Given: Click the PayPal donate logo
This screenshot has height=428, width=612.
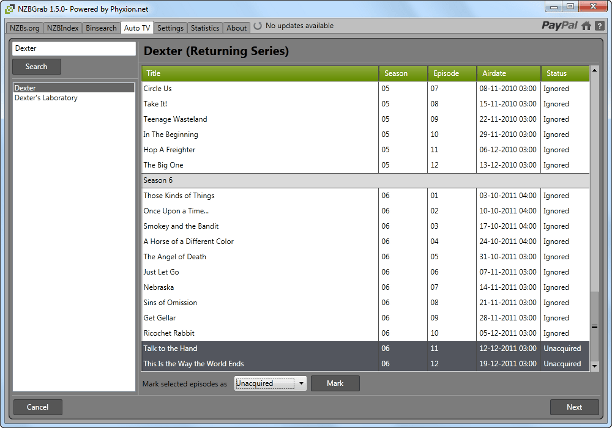Looking at the screenshot, I should pos(559,26).
